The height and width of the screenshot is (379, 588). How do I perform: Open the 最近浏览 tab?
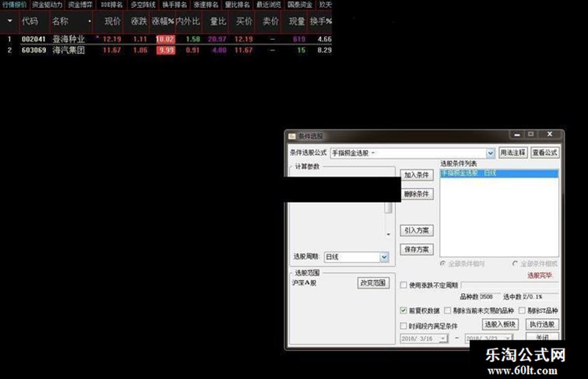click(269, 4)
